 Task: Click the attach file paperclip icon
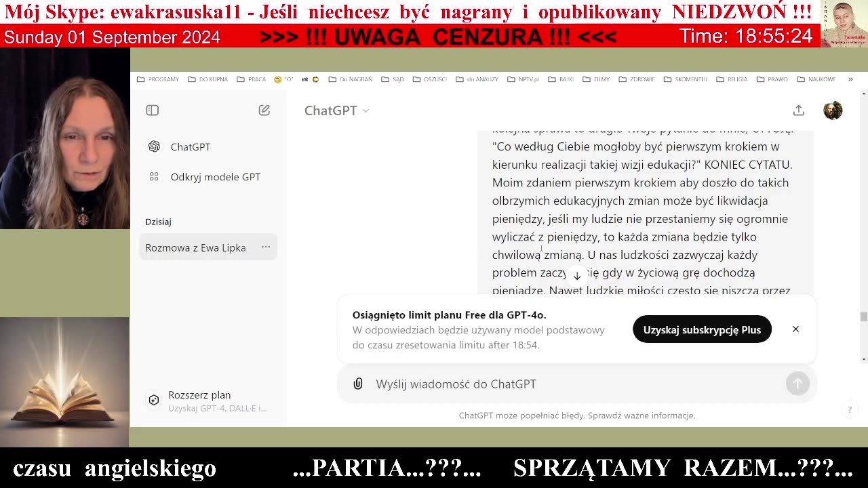(358, 384)
